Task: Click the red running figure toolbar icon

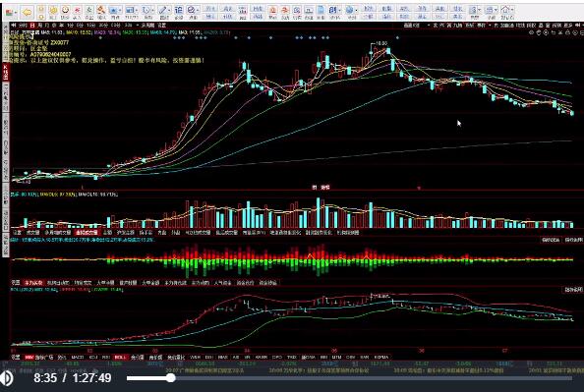Action: point(77,10)
